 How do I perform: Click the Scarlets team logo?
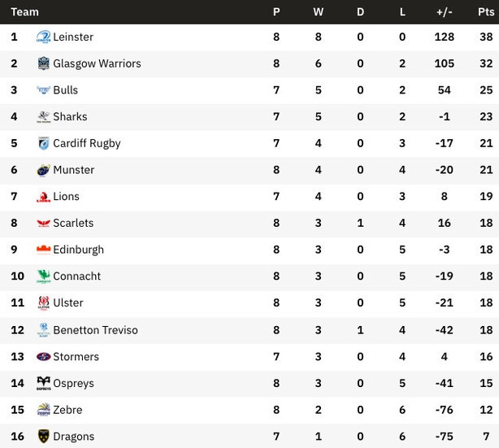click(x=43, y=224)
